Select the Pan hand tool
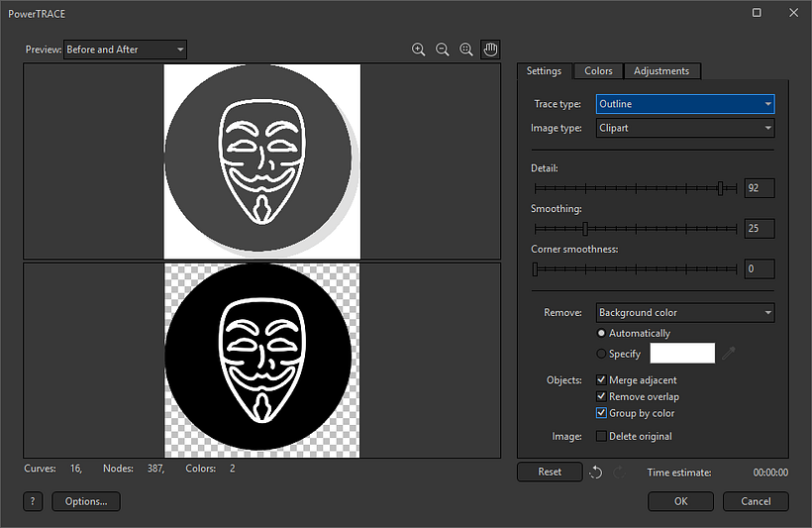Viewport: 812px width, 528px height. (x=490, y=50)
